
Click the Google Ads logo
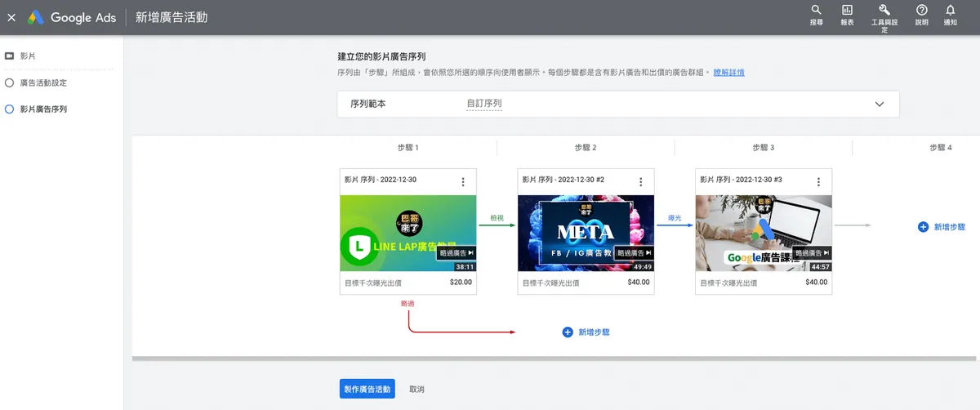click(x=71, y=17)
